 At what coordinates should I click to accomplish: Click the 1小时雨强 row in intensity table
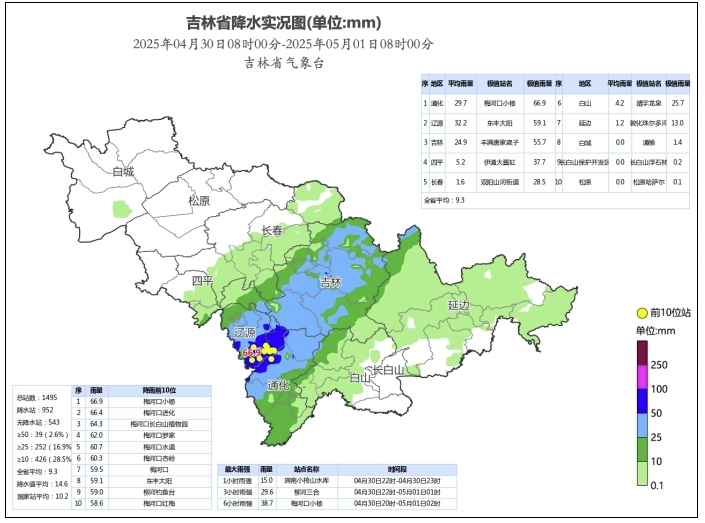click(x=237, y=479)
